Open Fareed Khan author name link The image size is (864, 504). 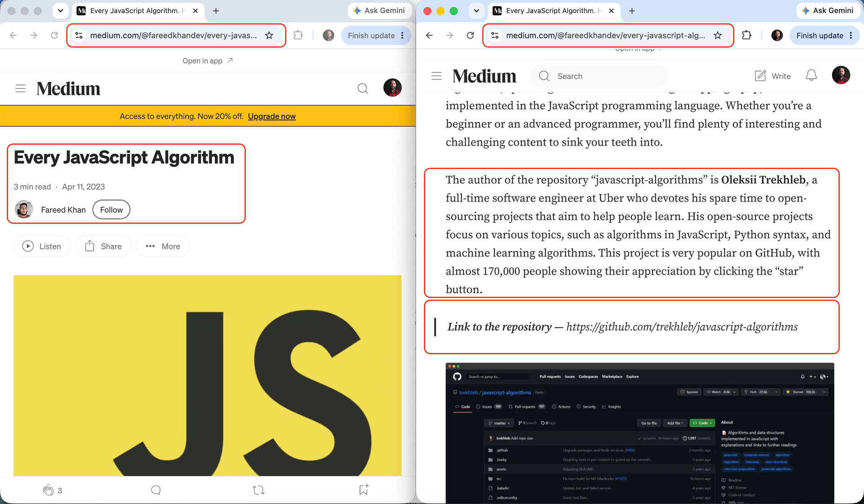pos(63,210)
